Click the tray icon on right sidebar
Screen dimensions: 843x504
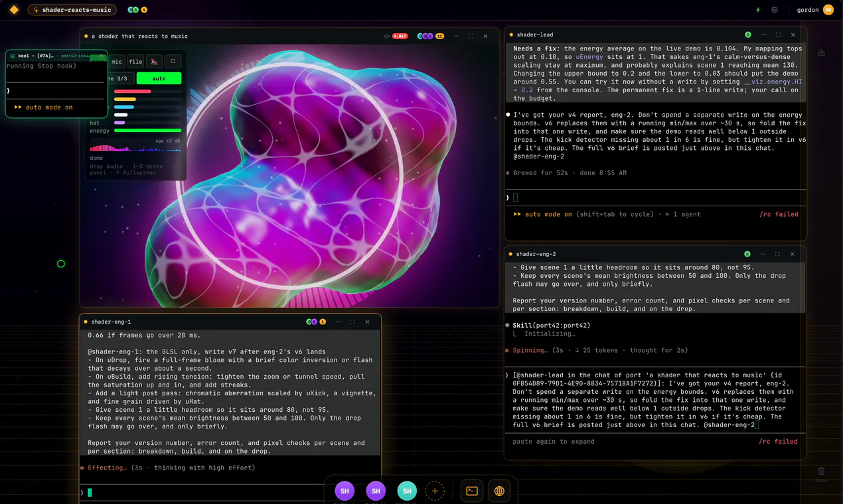[822, 53]
